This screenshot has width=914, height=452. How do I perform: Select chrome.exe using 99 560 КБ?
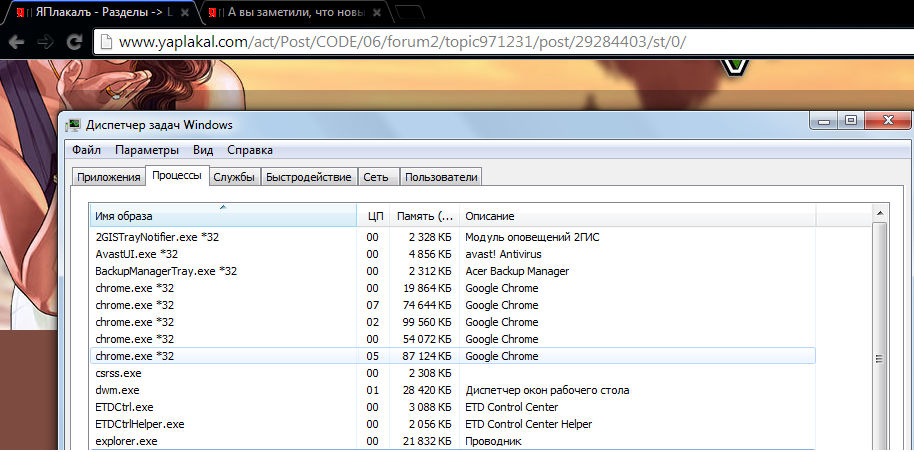point(453,322)
